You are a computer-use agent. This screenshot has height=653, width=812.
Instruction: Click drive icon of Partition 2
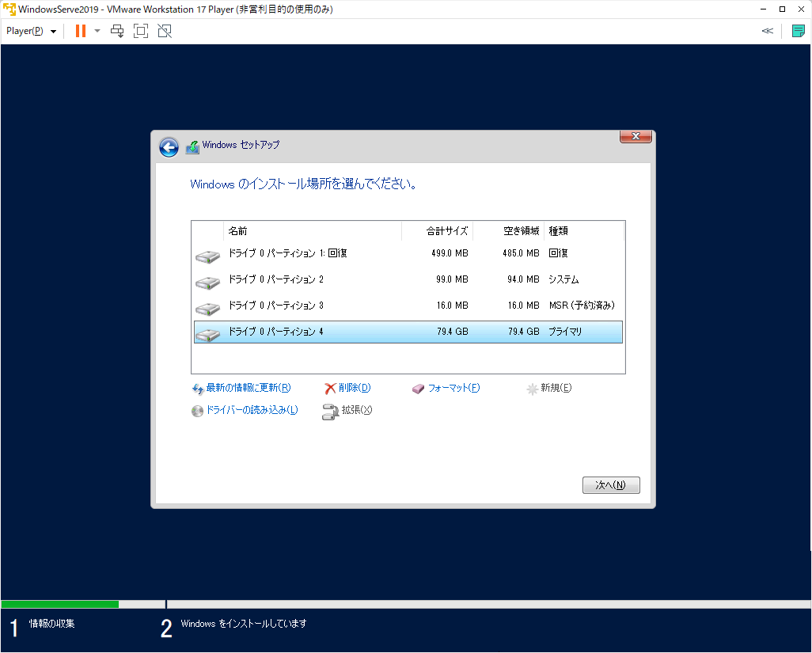click(207, 283)
